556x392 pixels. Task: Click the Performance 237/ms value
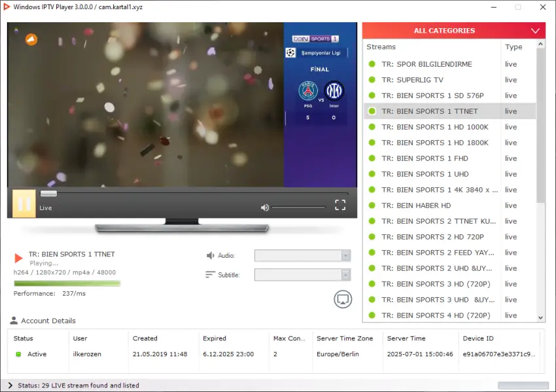(74, 293)
